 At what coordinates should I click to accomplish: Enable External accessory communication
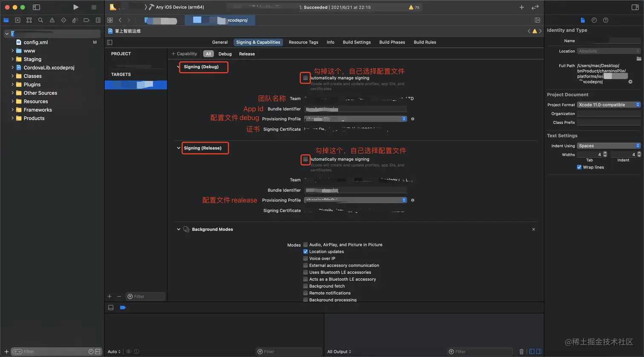point(305,265)
